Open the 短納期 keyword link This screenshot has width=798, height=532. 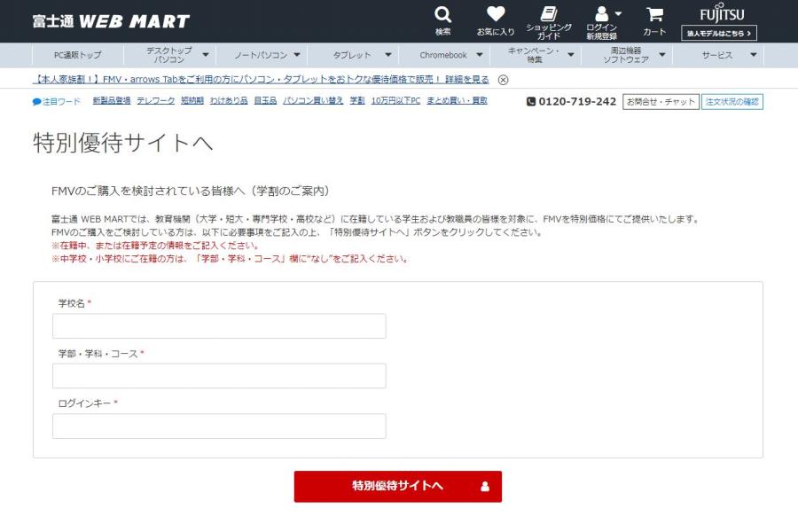point(192,101)
